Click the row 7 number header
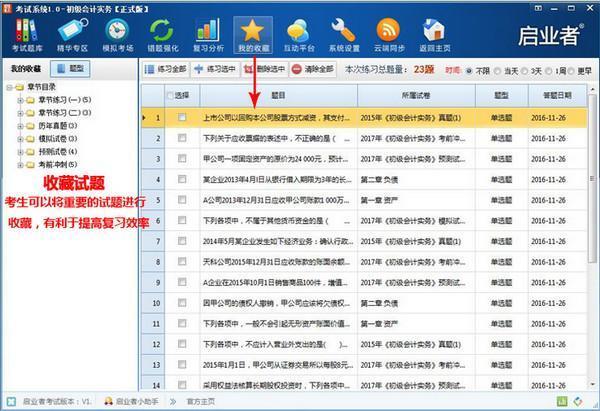The width and height of the screenshot is (600, 411). [x=153, y=241]
